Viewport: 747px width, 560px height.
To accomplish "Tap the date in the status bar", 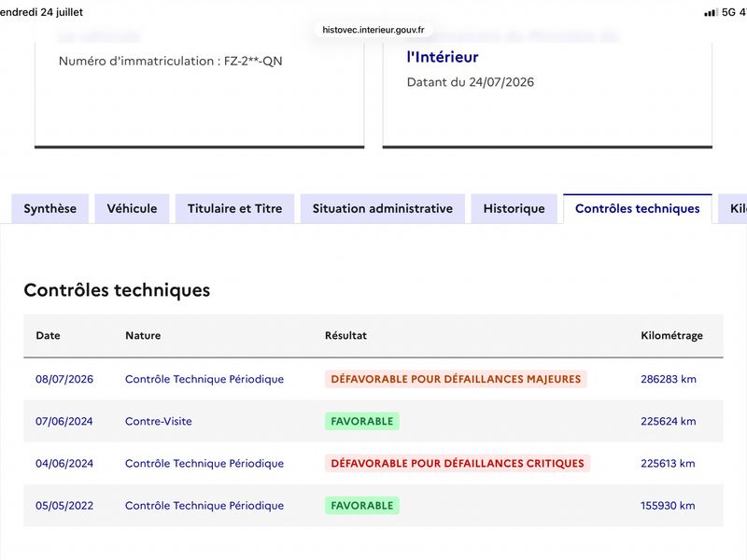I will click(x=41, y=12).
